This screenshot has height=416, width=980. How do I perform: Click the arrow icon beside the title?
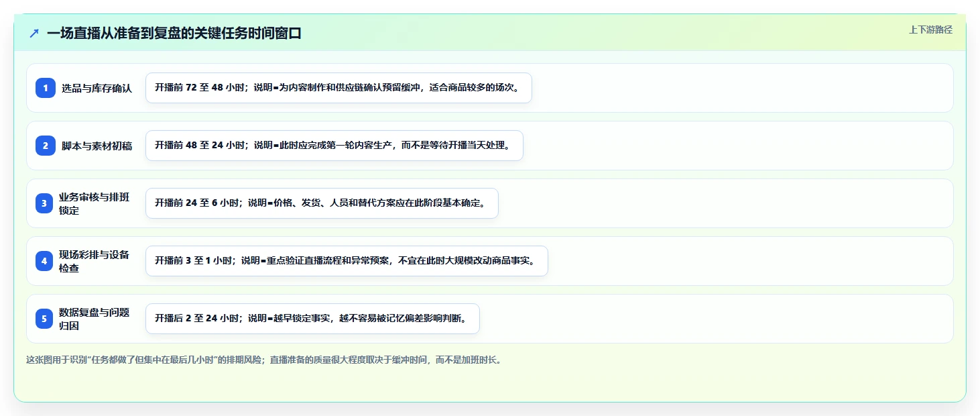(34, 33)
